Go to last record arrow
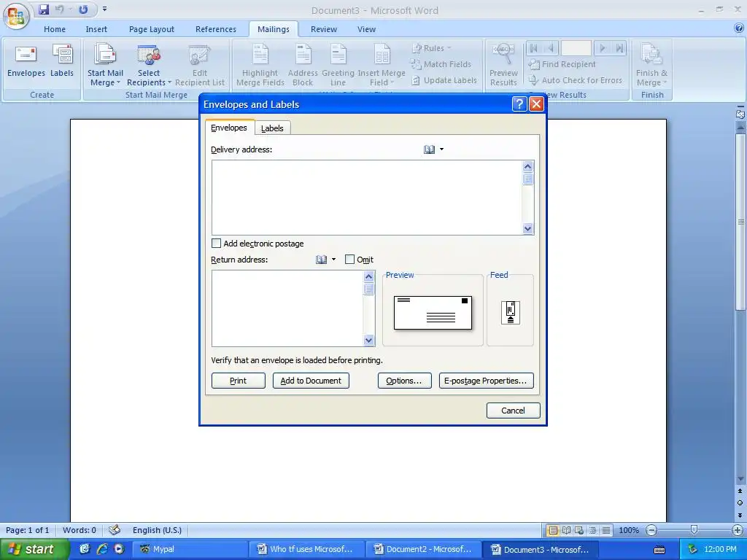This screenshot has height=560, width=747. tap(619, 48)
